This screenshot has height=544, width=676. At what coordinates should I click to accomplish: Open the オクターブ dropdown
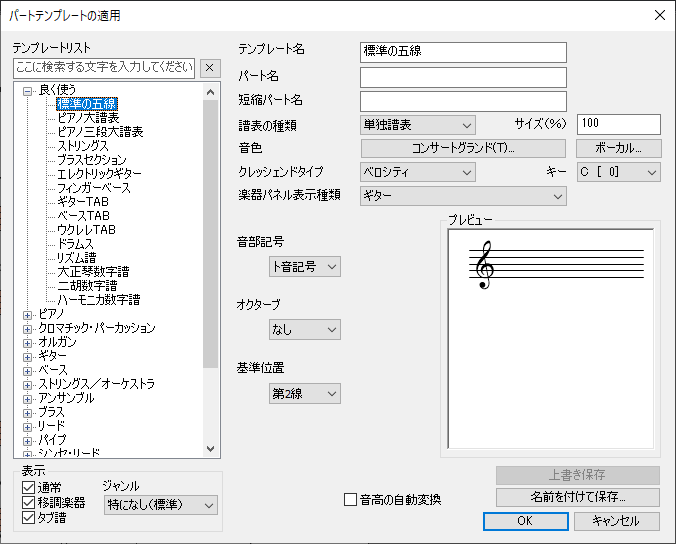[305, 329]
